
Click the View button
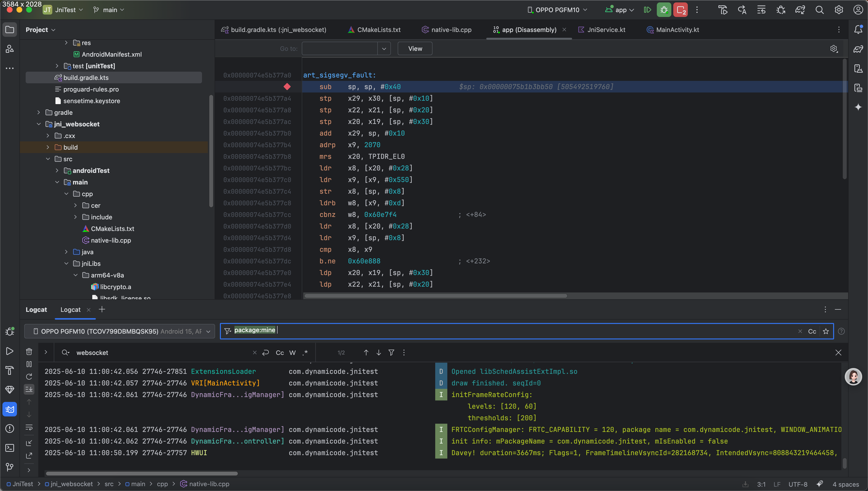tap(415, 49)
